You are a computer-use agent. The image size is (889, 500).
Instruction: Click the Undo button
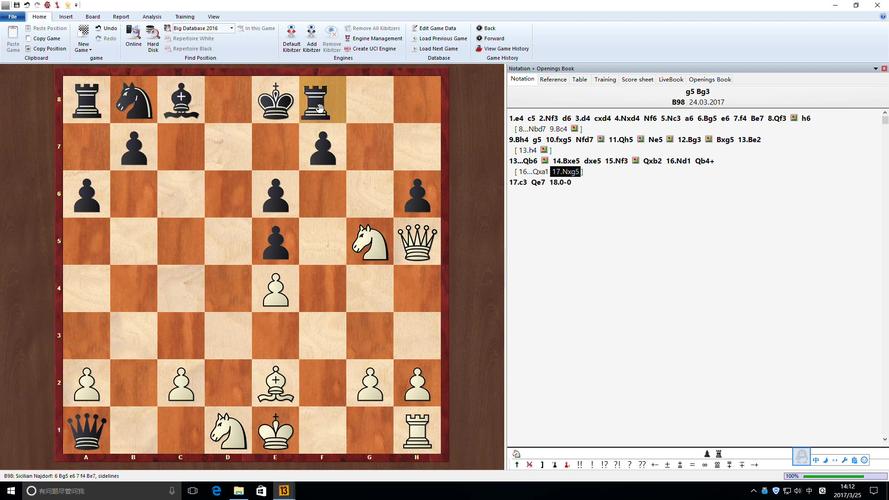point(106,28)
